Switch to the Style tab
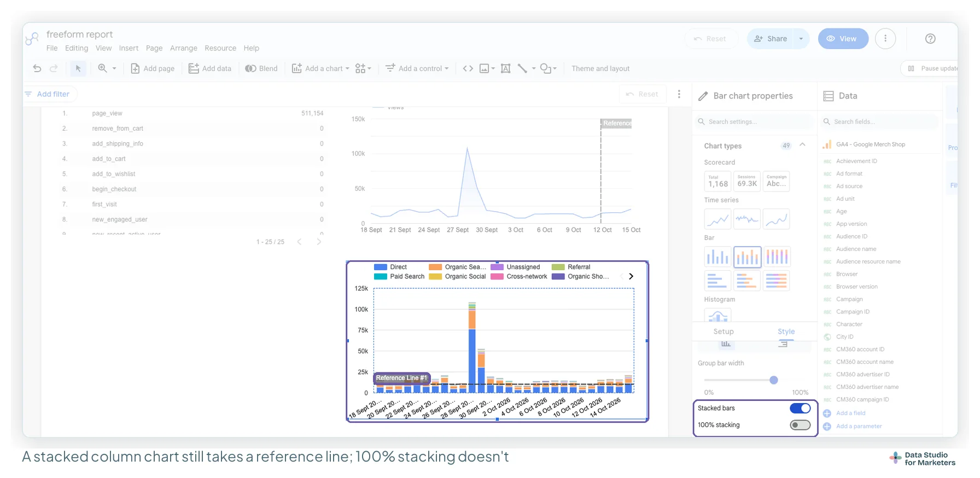Screen dimensions: 980x478 786,331
